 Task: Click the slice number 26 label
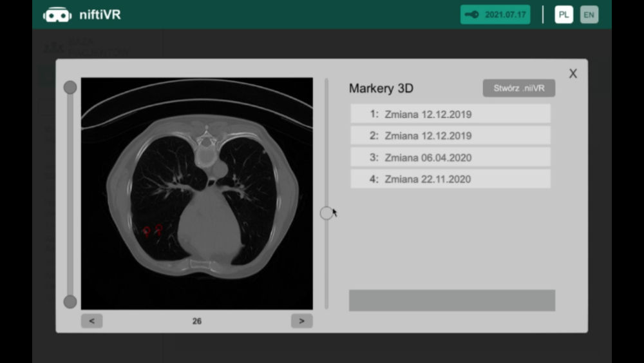point(196,320)
